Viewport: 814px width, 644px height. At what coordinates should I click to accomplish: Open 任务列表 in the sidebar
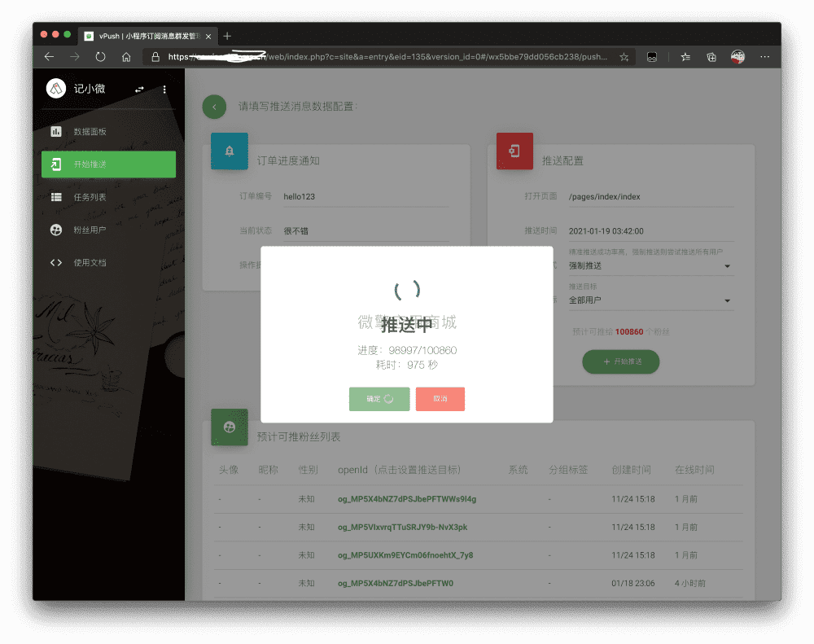(108, 197)
